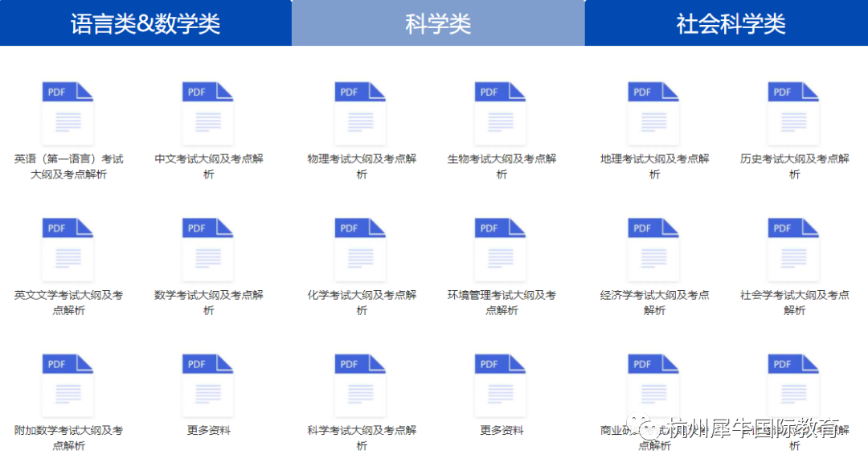This screenshot has height=467, width=868.
Task: Select the 英文文学考试大纲及考点解析 text
Action: coord(68,303)
